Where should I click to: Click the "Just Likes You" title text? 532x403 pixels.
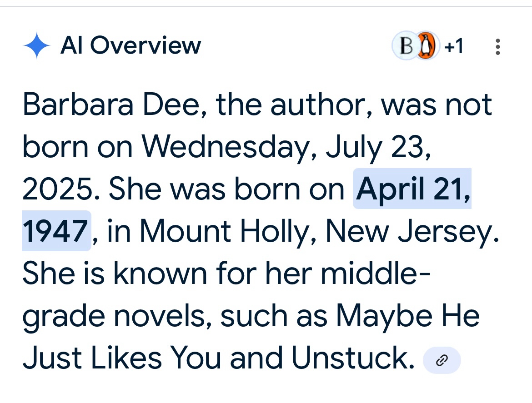pyautogui.click(x=121, y=357)
